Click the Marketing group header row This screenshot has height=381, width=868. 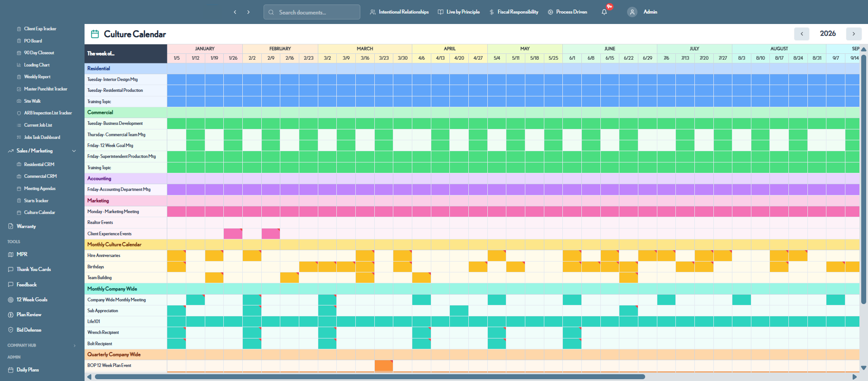472,200
